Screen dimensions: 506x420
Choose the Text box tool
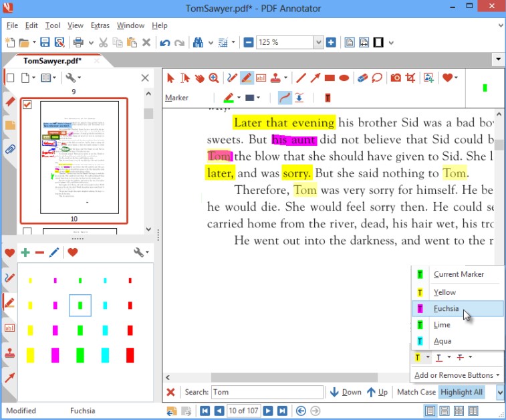tap(261, 78)
